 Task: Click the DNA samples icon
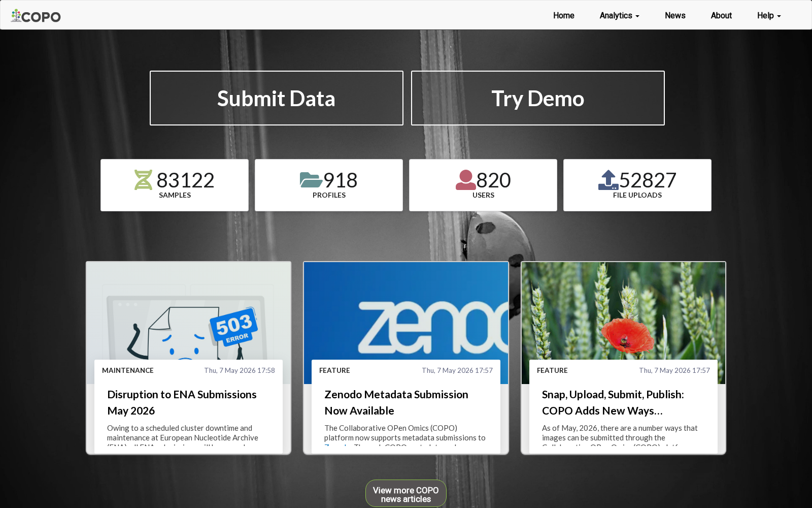tap(143, 180)
